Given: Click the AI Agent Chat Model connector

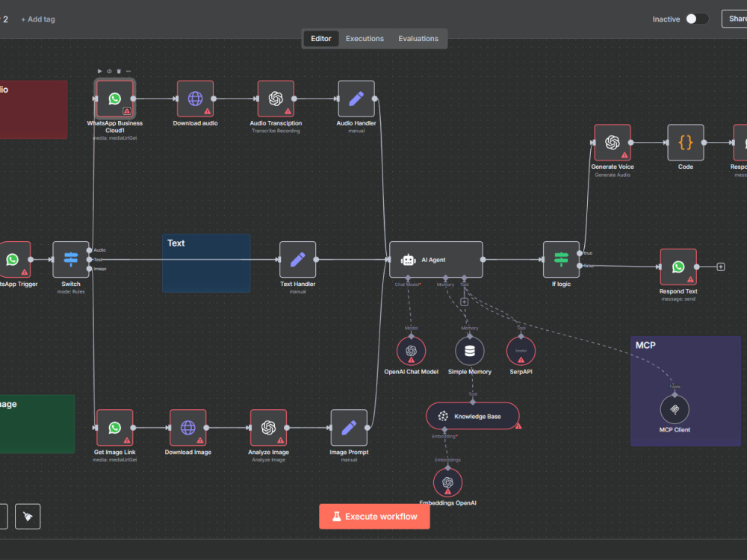Looking at the screenshot, I should [408, 278].
